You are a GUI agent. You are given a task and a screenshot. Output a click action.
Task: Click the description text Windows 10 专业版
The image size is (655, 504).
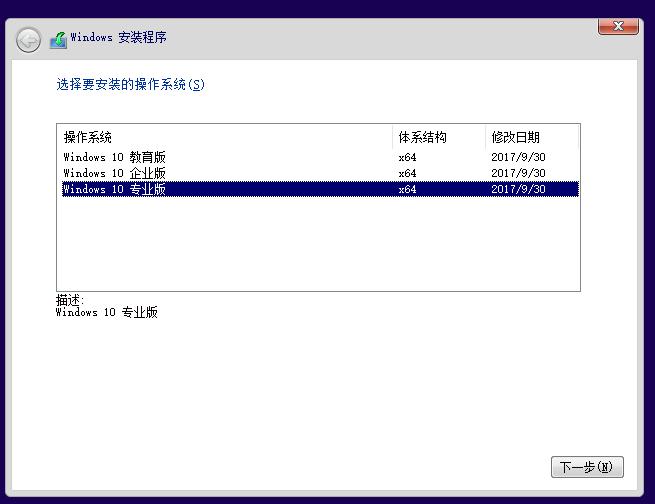click(x=107, y=312)
